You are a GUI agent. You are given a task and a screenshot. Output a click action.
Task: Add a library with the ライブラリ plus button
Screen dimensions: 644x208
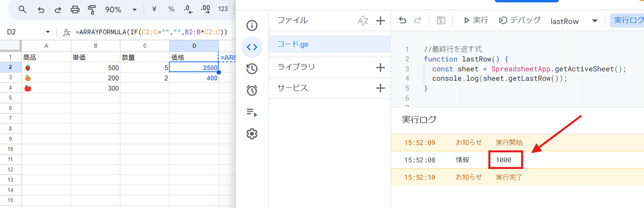380,68
